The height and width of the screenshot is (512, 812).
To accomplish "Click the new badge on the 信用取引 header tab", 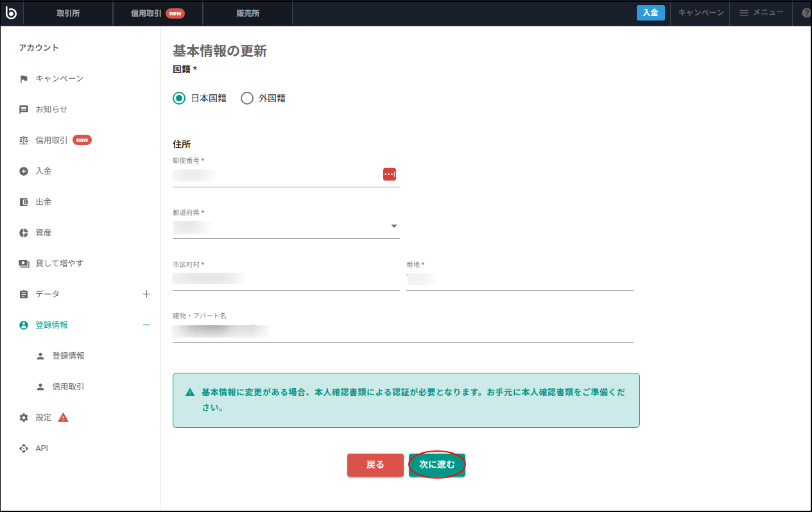I will coord(175,13).
